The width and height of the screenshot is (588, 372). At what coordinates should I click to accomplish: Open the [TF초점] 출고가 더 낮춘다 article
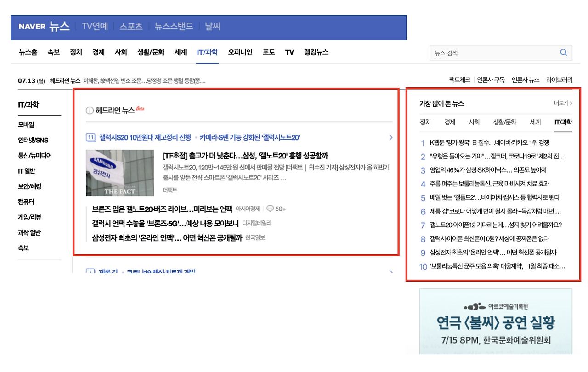(245, 156)
